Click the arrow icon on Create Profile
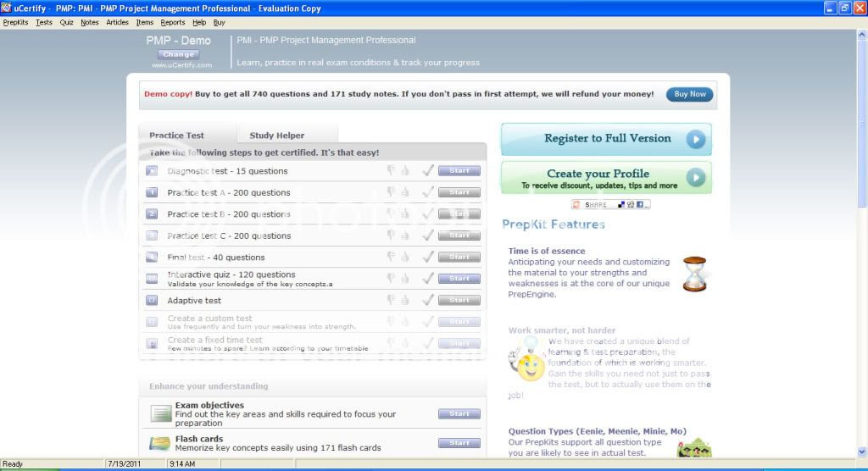 coord(695,178)
